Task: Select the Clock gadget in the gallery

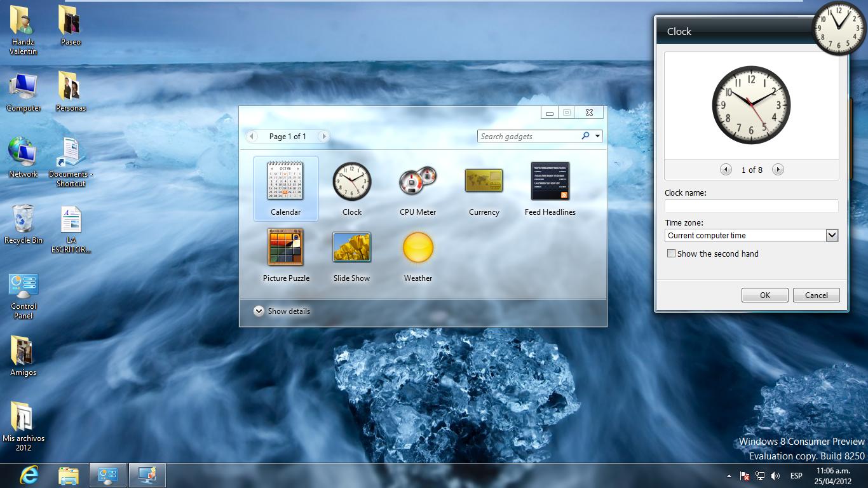Action: 351,182
